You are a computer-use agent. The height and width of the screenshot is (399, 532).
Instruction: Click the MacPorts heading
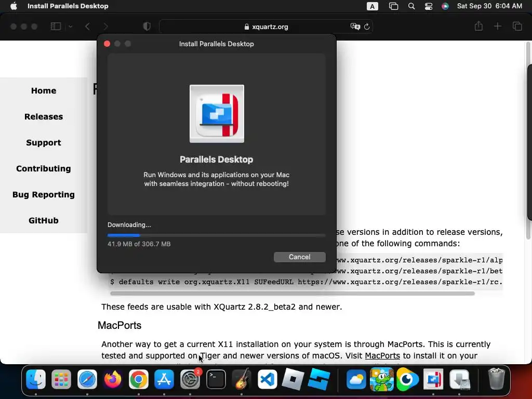(119, 325)
